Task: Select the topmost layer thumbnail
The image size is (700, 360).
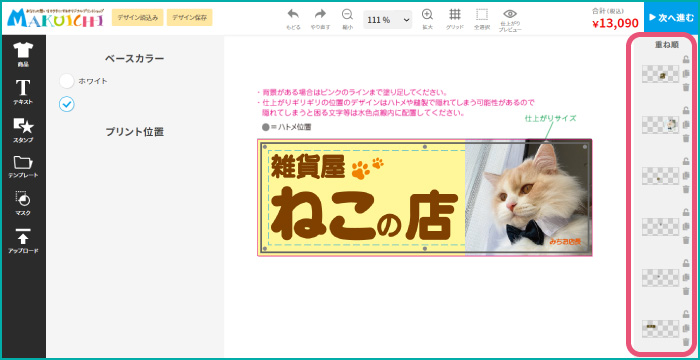Action: click(x=660, y=74)
